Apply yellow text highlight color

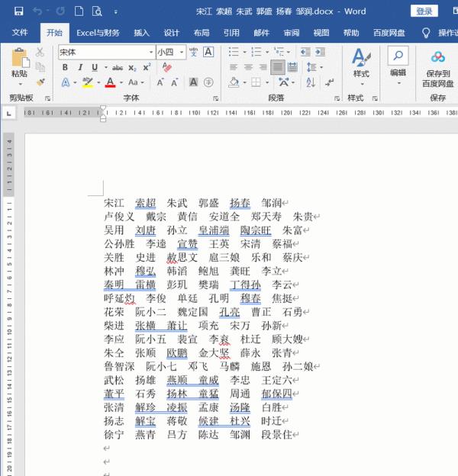click(88, 82)
